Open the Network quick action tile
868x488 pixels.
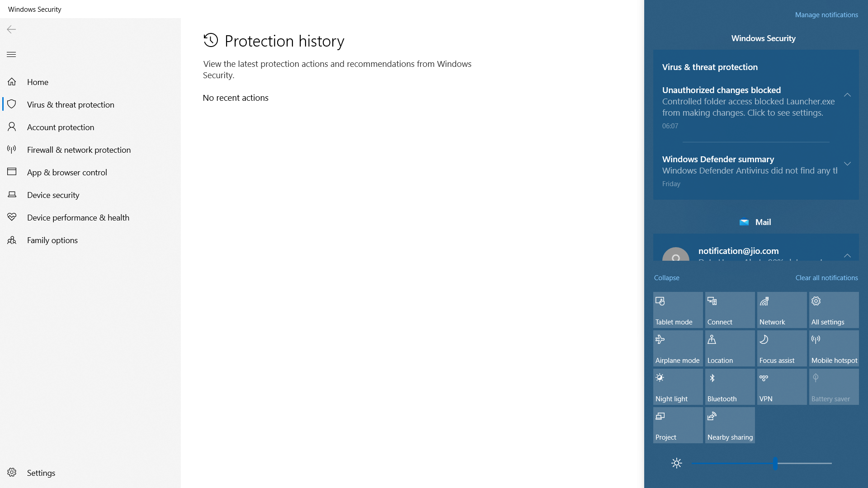click(x=782, y=310)
